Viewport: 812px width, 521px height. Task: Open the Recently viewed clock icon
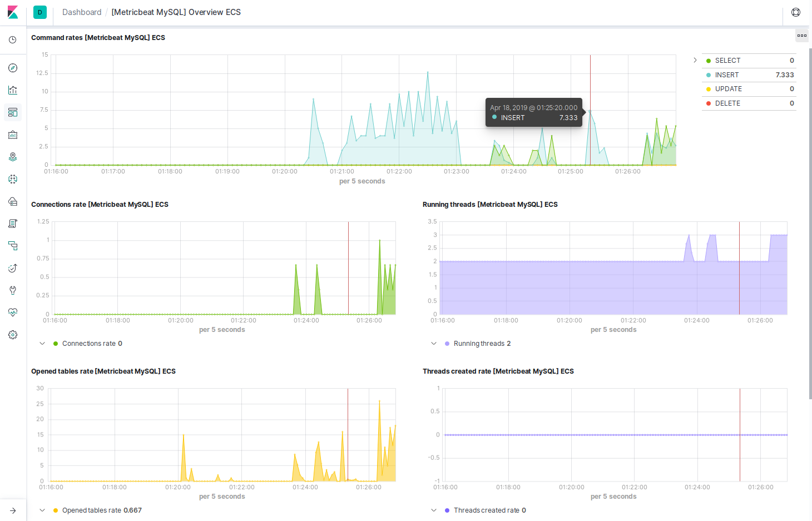[x=13, y=40]
